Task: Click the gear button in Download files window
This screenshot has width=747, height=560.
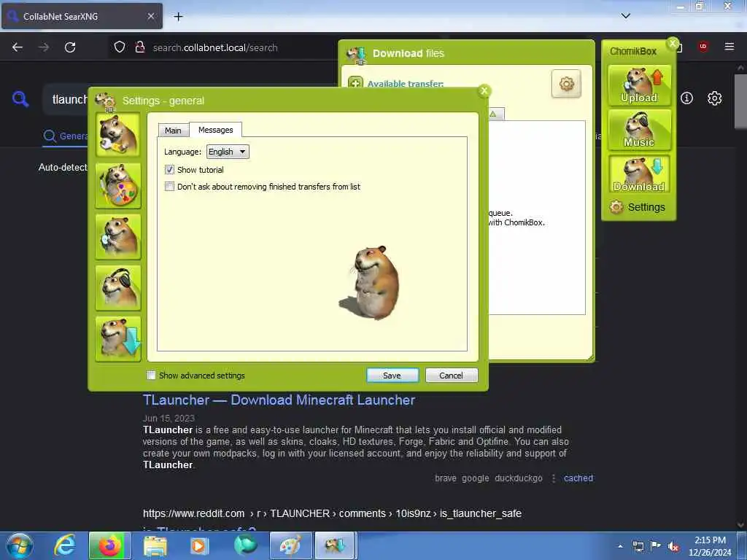Action: pyautogui.click(x=566, y=85)
